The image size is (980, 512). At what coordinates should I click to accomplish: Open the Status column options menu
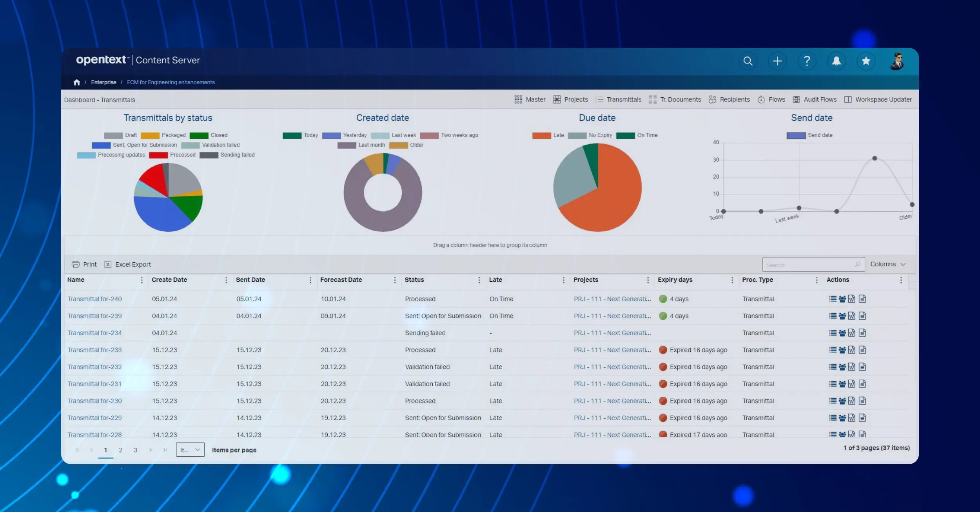[x=479, y=280]
